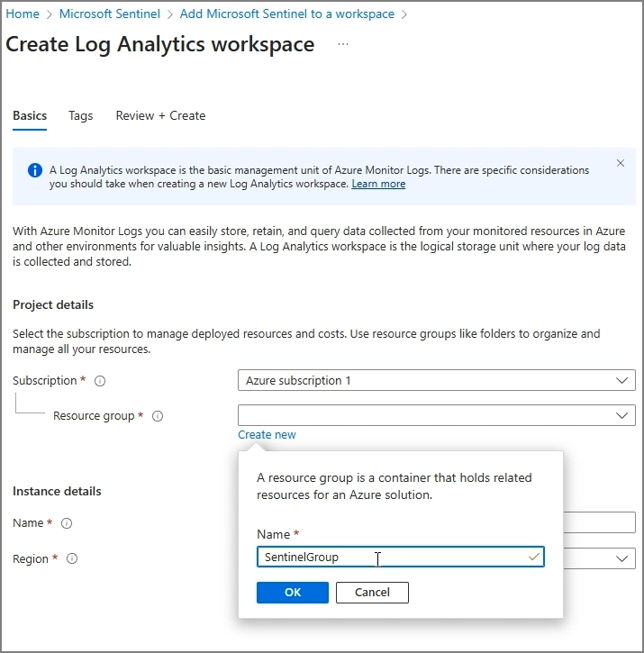Expand the Region dropdown arrow
Image resolution: width=644 pixels, height=653 pixels.
(621, 558)
